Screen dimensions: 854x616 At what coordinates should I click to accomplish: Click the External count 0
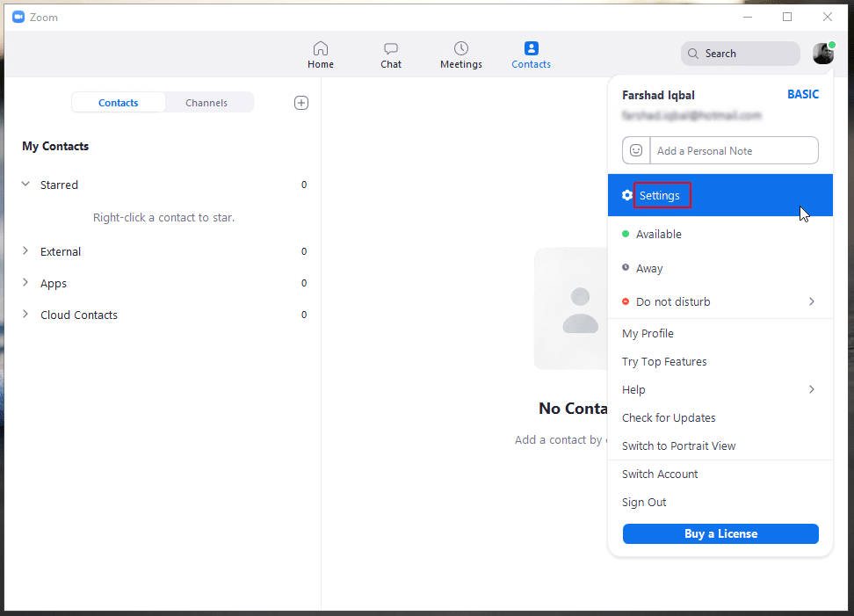tap(304, 251)
